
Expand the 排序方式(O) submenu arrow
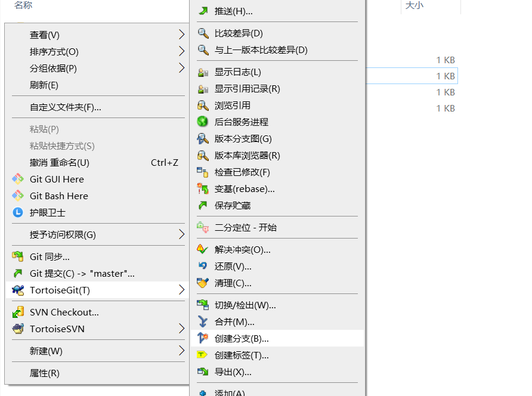tap(182, 51)
